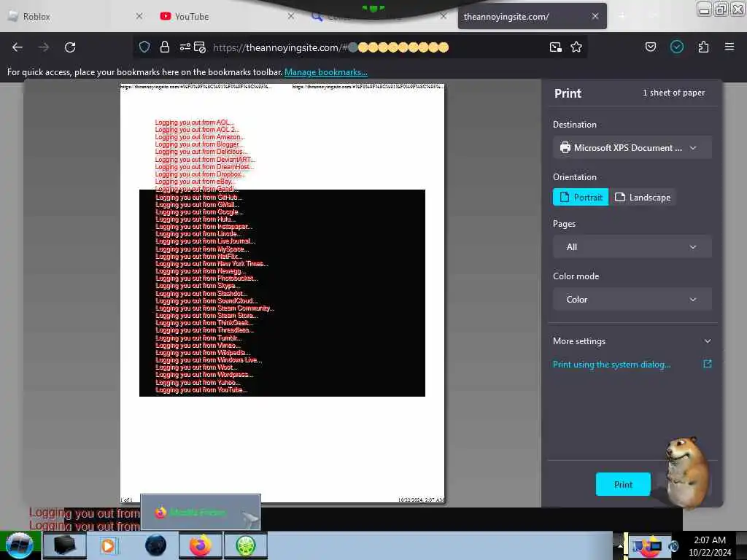747x560 pixels.
Task: Close the theannoyingsite.com tab
Action: coord(595,16)
